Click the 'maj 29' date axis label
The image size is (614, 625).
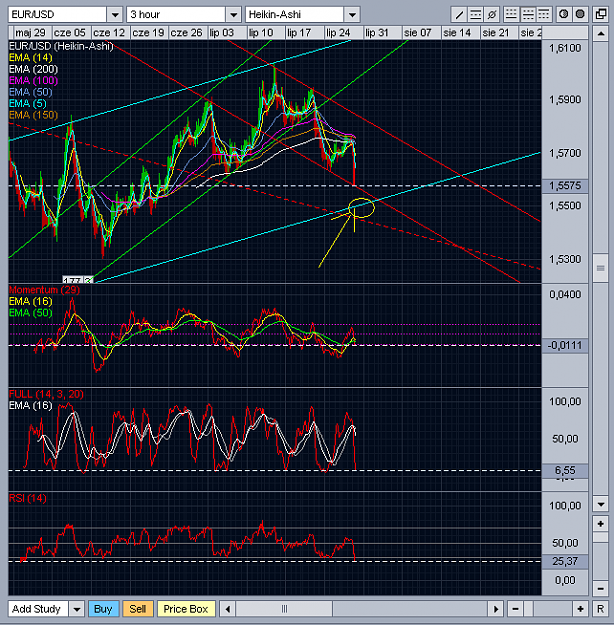click(30, 33)
